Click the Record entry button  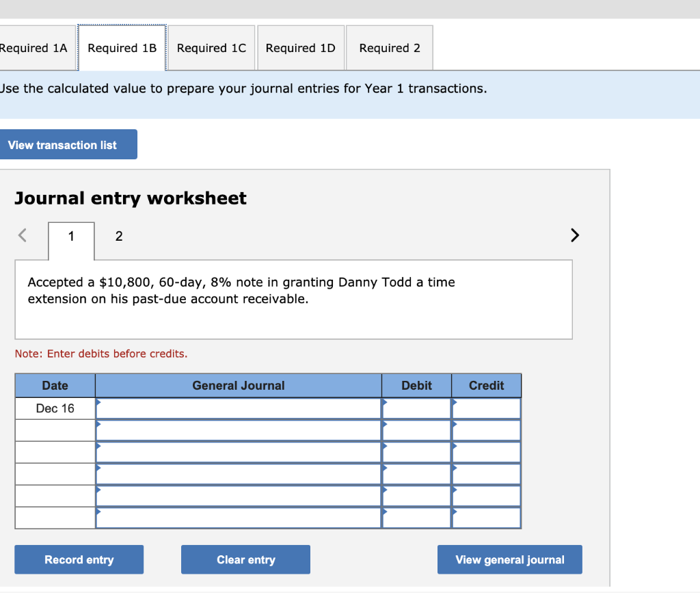[x=79, y=559]
